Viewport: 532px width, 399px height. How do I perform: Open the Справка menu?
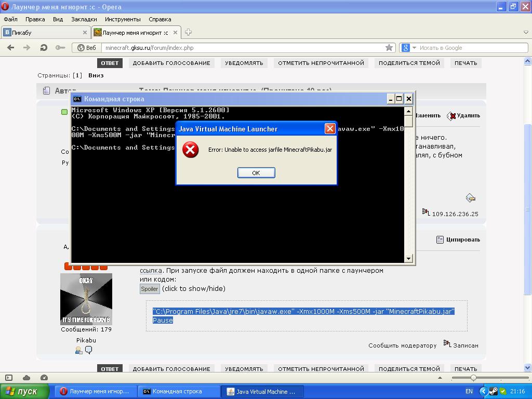click(160, 19)
